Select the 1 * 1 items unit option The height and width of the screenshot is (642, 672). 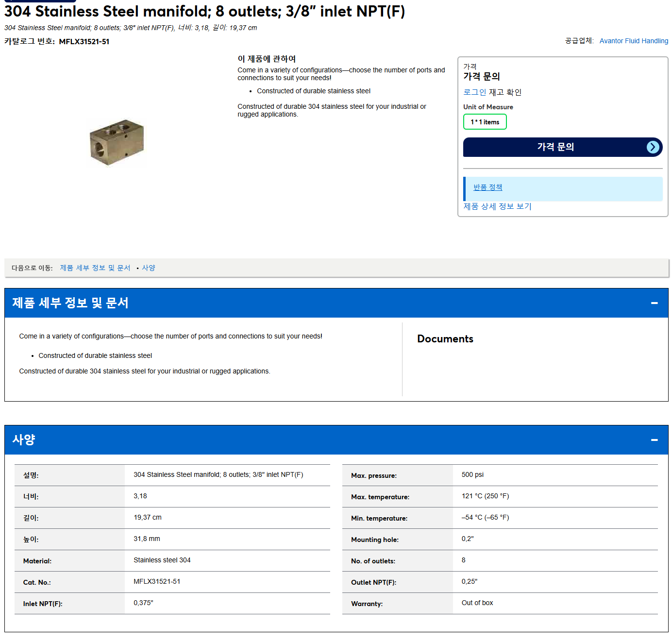pos(485,122)
